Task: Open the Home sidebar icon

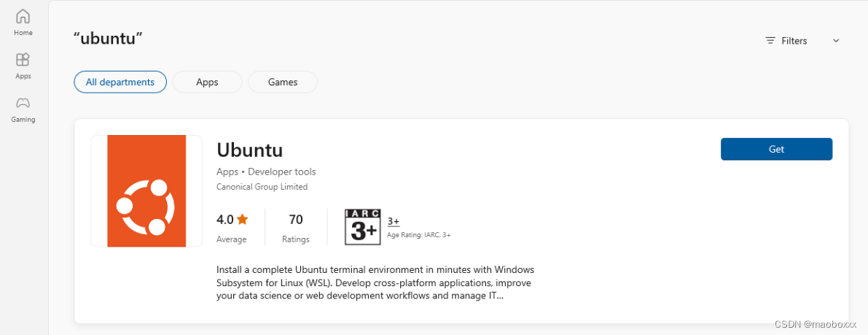Action: (x=23, y=16)
